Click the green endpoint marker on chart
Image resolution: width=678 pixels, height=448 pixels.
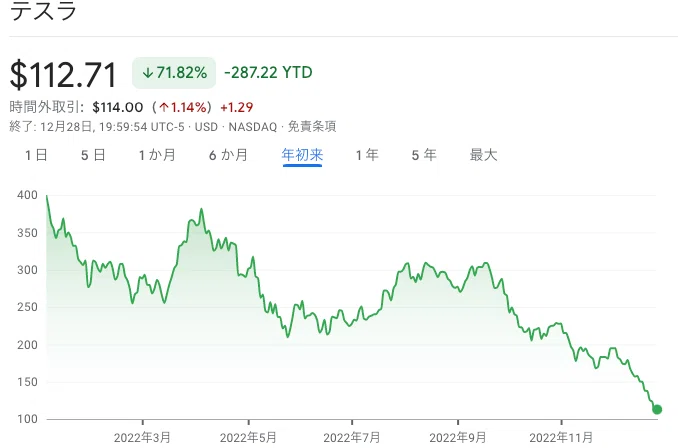point(657,409)
